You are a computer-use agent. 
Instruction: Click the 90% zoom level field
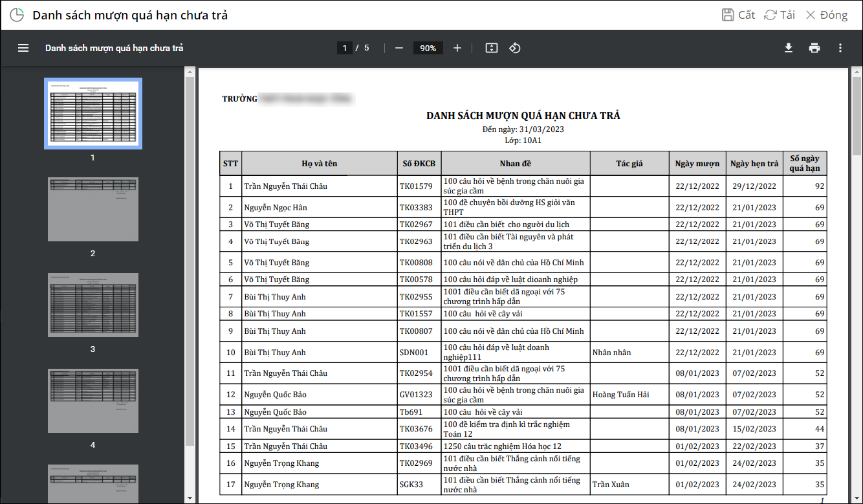pyautogui.click(x=428, y=48)
